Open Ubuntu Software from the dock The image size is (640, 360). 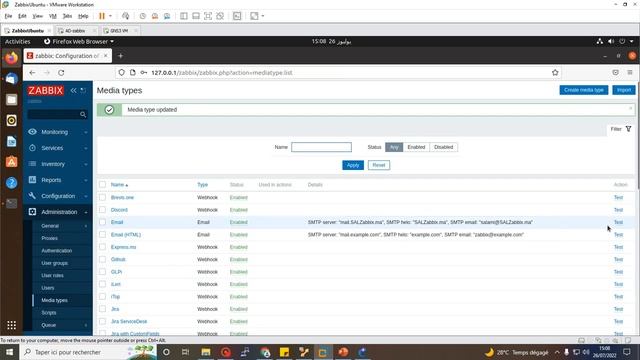[x=11, y=162]
